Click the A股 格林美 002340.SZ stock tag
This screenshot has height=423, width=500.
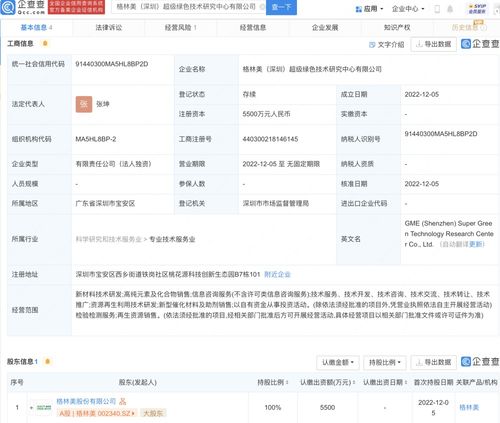(x=97, y=413)
